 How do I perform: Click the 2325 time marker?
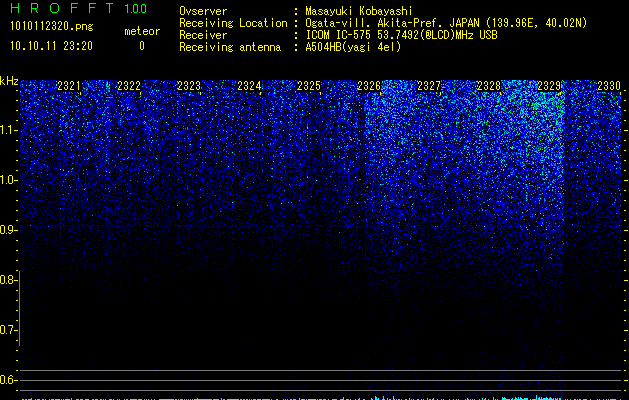pos(309,85)
